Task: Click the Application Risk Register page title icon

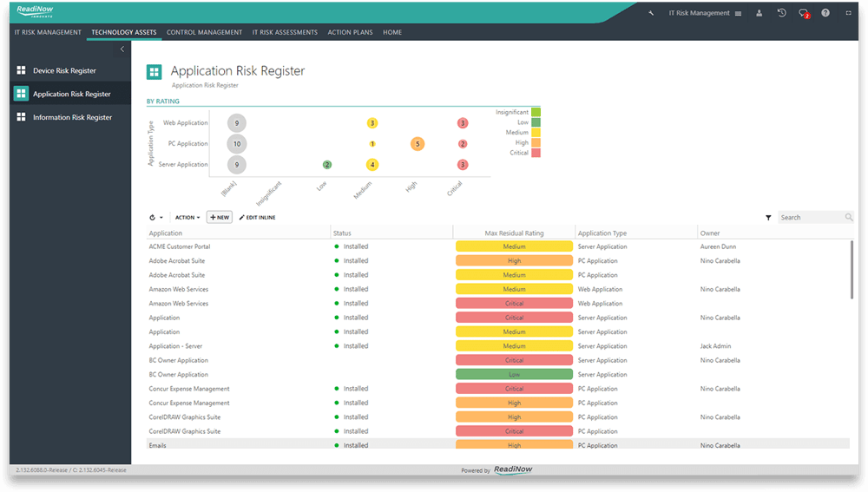Action: [x=154, y=72]
